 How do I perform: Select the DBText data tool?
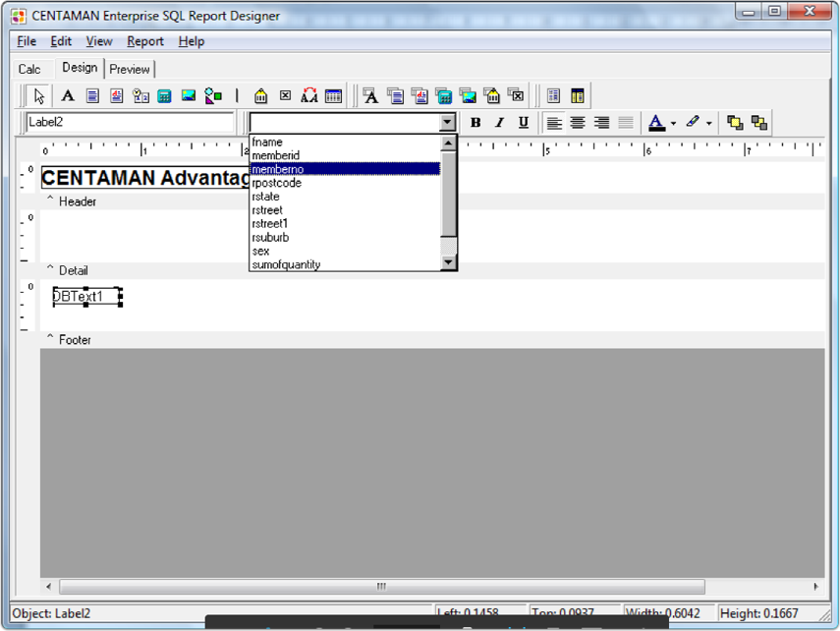click(370, 95)
